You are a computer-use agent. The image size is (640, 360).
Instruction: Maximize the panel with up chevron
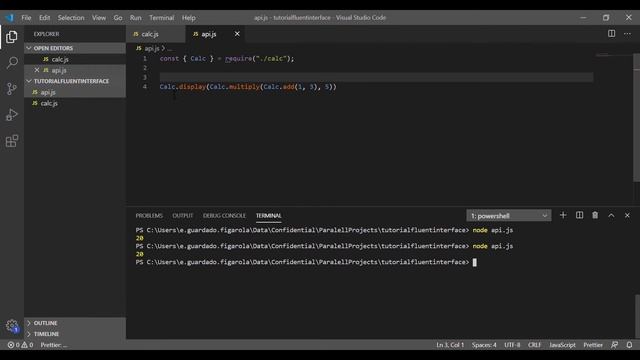[611, 215]
